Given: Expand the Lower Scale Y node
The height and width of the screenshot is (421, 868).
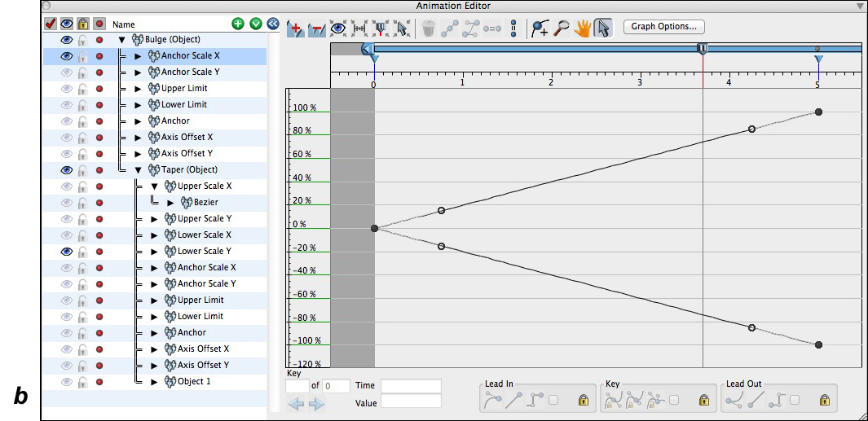Looking at the screenshot, I should point(154,251).
